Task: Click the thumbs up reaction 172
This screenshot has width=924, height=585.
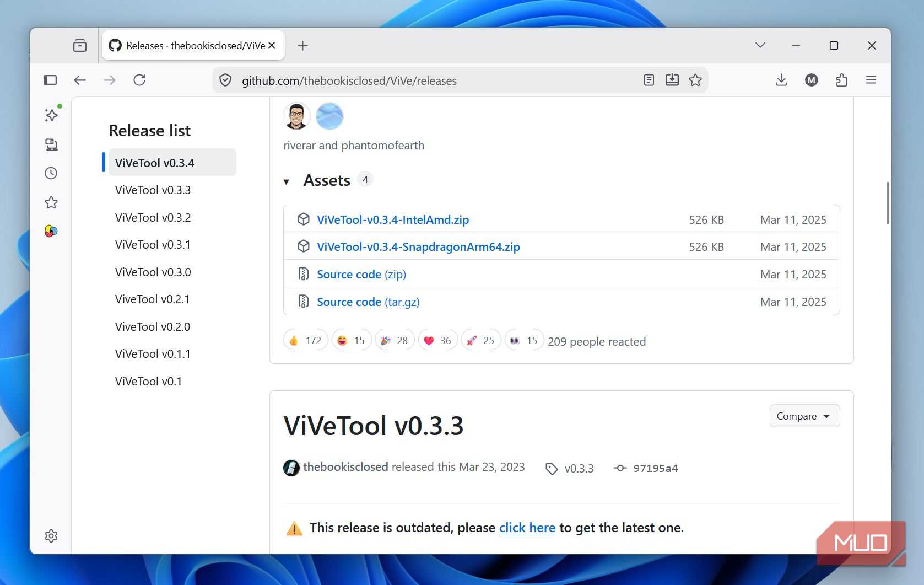Action: click(x=306, y=340)
